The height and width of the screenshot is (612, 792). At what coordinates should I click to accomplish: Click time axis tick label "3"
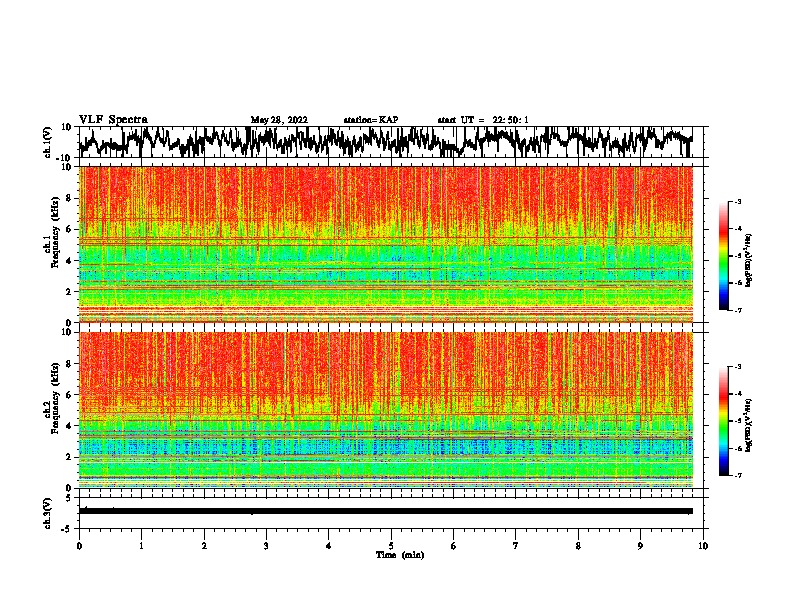pos(266,546)
